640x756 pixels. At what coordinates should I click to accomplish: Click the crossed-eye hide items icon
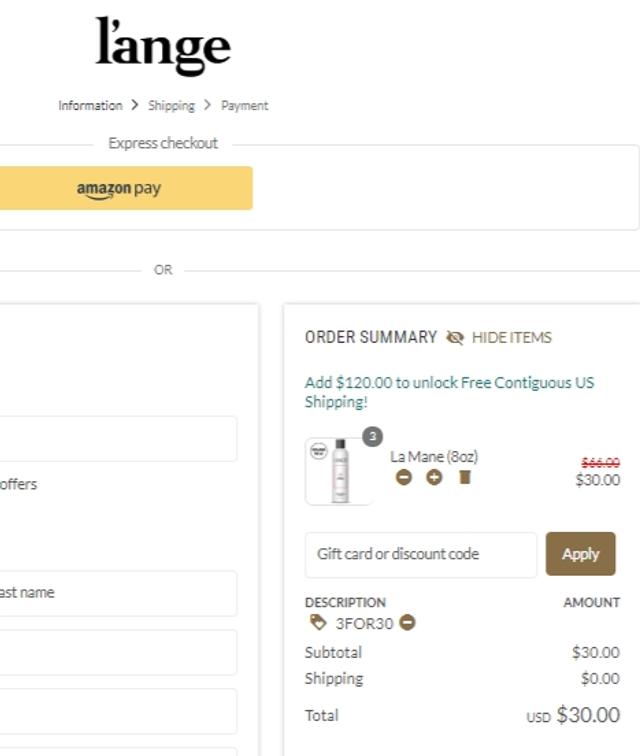455,338
